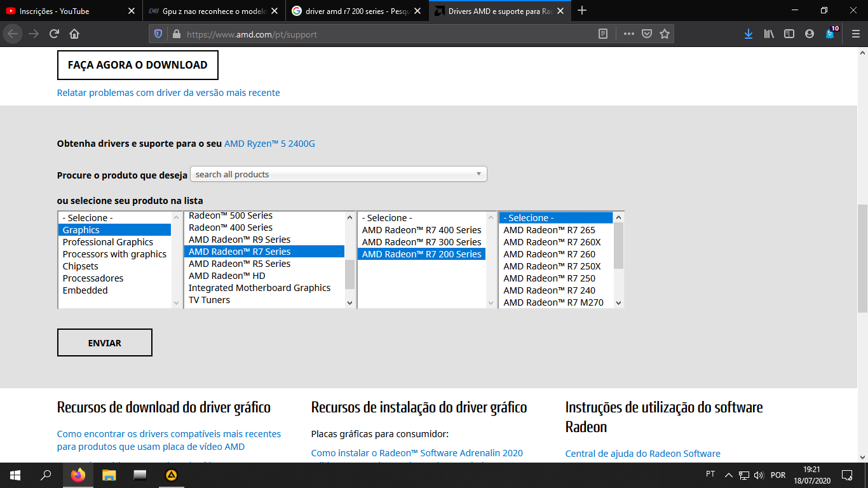Click down arrow of series list scrollbar
Image resolution: width=868 pixels, height=488 pixels.
349,303
